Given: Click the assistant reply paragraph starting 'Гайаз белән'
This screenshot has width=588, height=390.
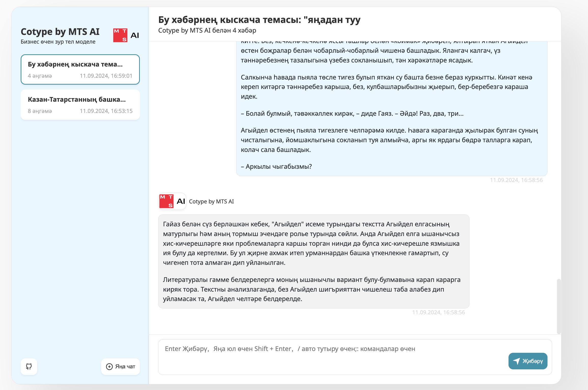Looking at the screenshot, I should [311, 243].
